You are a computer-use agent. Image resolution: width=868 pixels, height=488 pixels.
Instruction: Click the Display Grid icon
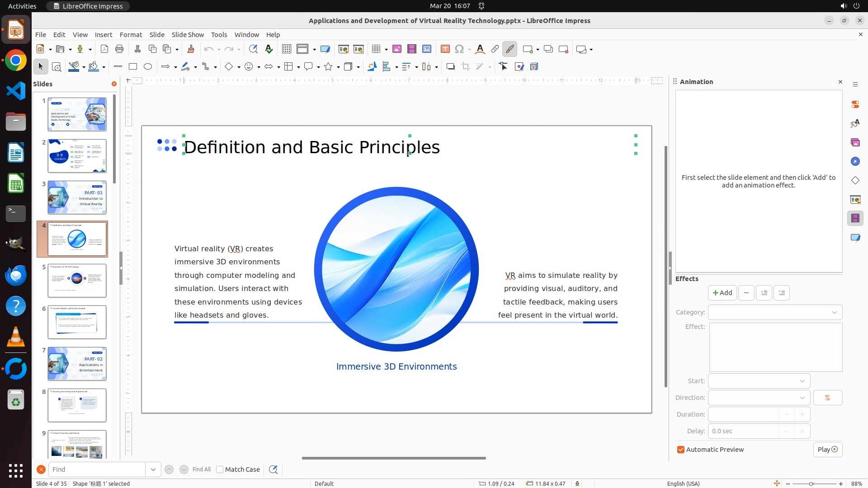pos(286,49)
